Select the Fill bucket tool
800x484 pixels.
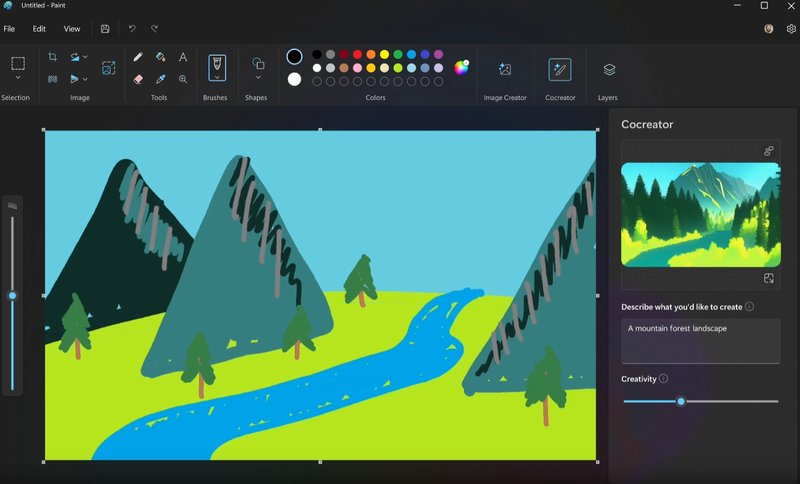click(x=160, y=57)
